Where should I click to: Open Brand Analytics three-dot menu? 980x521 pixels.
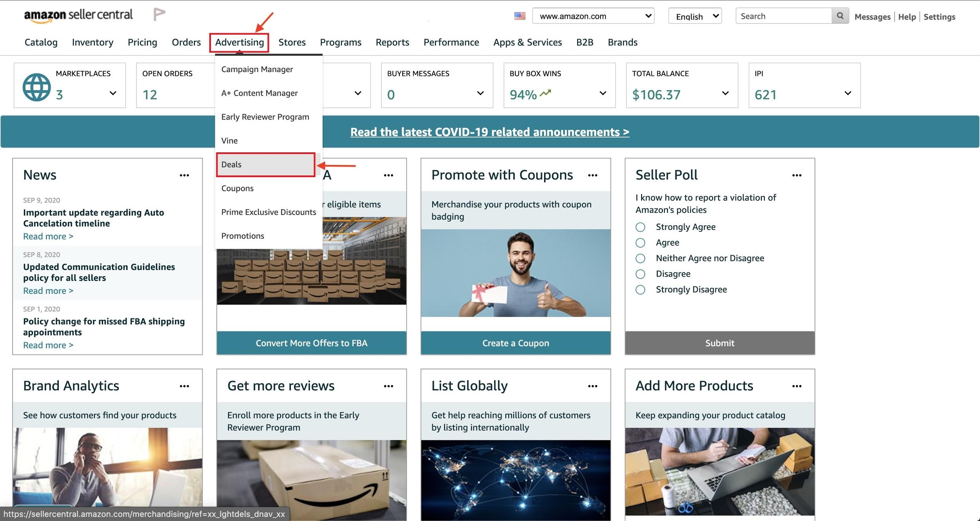[184, 386]
